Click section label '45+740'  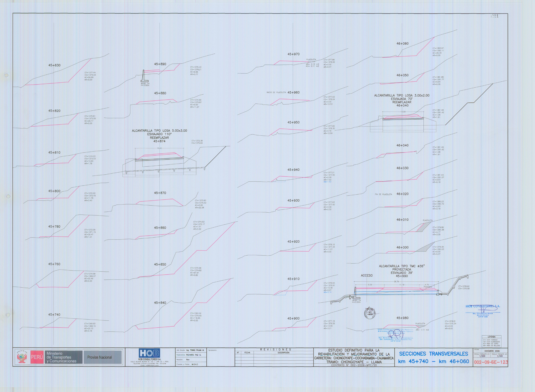click(x=54, y=315)
